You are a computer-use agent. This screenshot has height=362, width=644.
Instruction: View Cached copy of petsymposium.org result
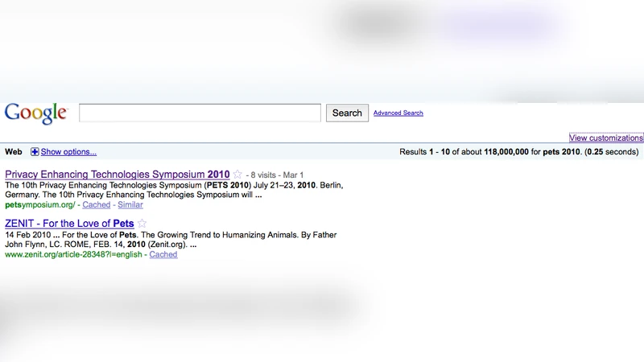(x=97, y=205)
